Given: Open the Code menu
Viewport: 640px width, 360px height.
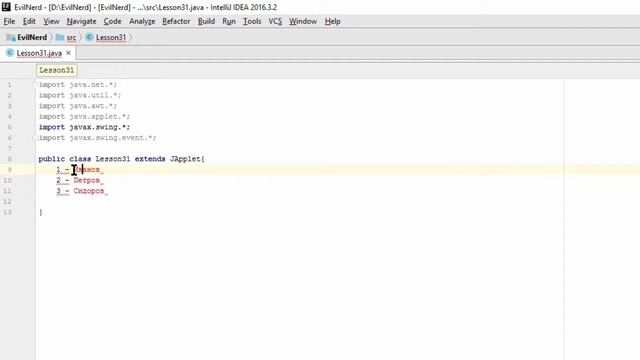Looking at the screenshot, I should tap(112, 21).
